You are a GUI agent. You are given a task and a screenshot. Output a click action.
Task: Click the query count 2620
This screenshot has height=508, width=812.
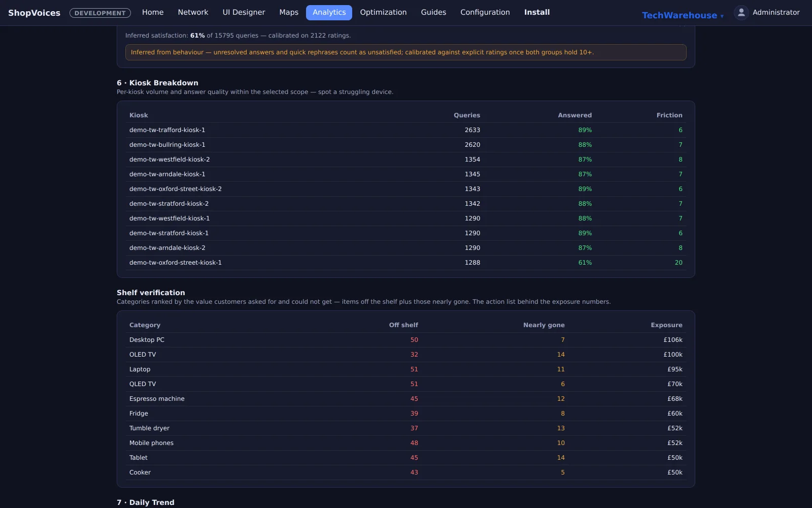click(472, 145)
